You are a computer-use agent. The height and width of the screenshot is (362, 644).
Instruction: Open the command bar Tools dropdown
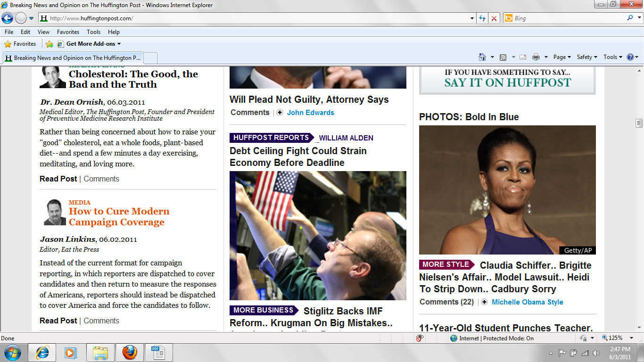[613, 57]
